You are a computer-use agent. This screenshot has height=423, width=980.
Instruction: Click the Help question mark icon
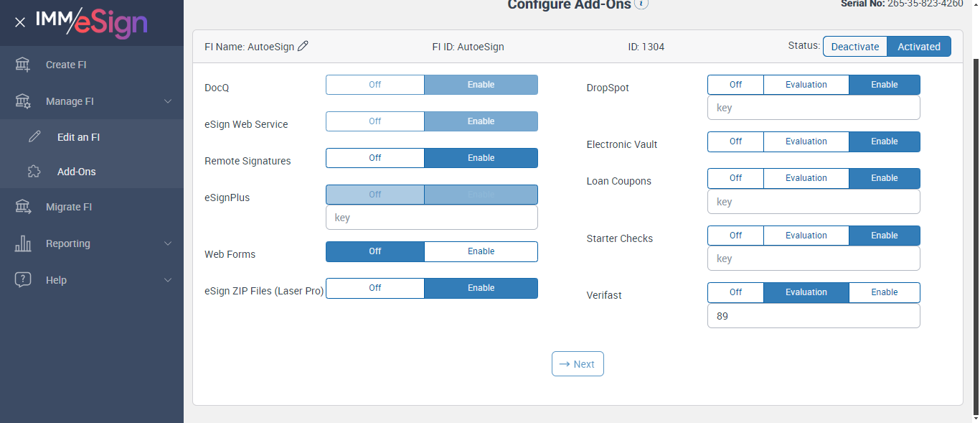point(23,280)
